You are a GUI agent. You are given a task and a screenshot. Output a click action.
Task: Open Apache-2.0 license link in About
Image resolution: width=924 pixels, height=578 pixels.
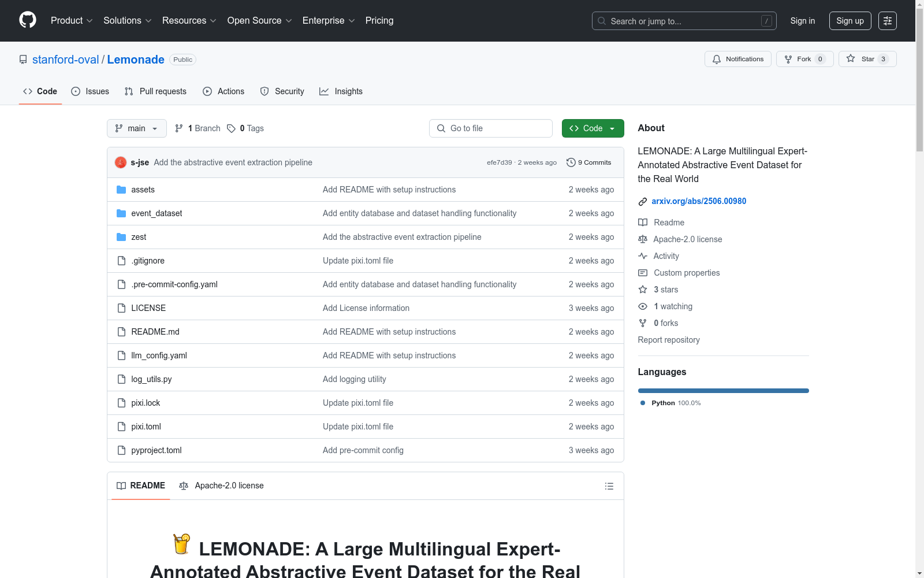(x=680, y=239)
